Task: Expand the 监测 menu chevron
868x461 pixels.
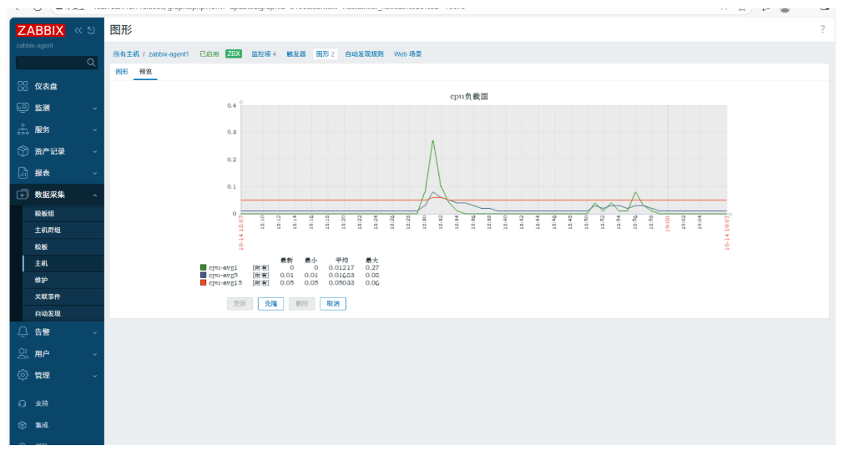Action: (x=94, y=108)
